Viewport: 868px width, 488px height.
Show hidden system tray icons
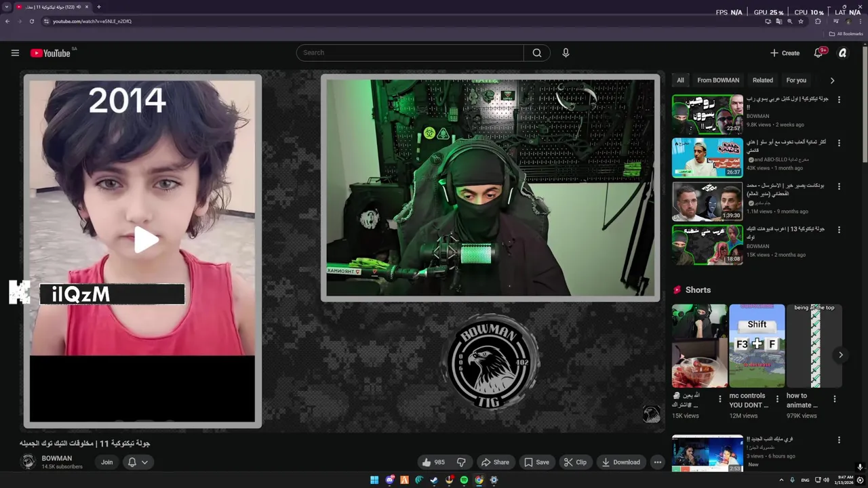point(781,480)
